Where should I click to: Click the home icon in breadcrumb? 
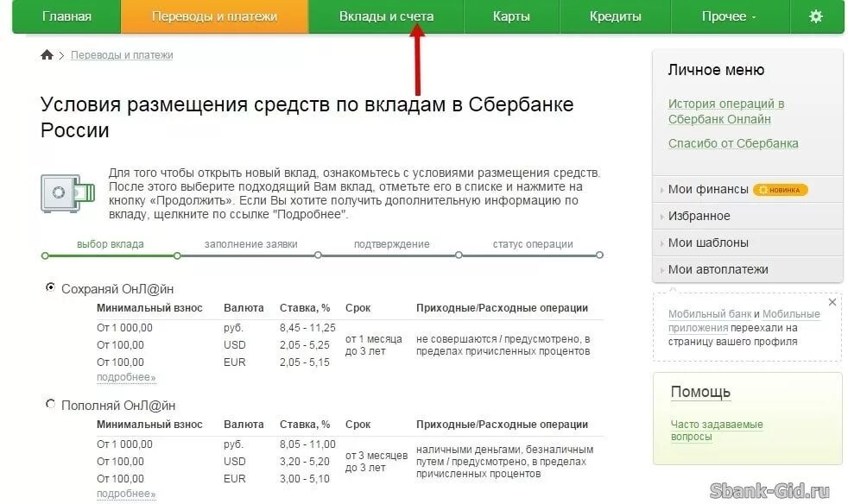(47, 54)
